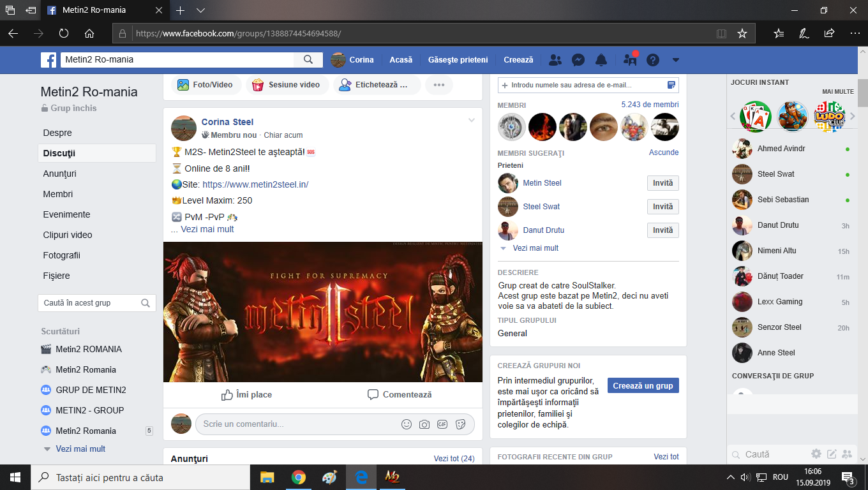
Task: Open Windows Start menu
Action: pyautogui.click(x=15, y=477)
